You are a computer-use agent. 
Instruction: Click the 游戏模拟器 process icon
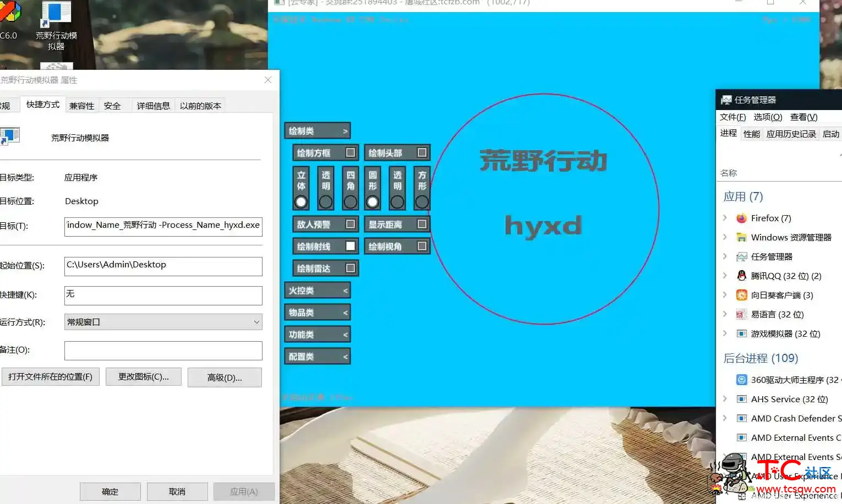tap(742, 333)
